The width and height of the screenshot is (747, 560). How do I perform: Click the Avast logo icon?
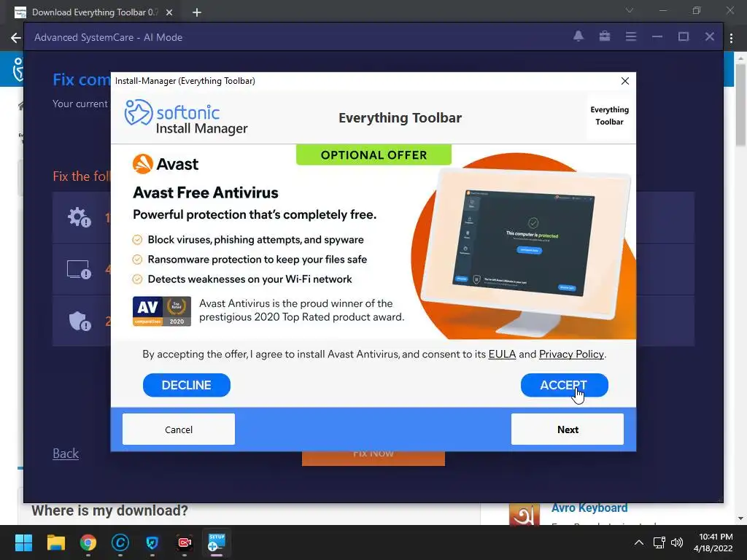coord(143,164)
